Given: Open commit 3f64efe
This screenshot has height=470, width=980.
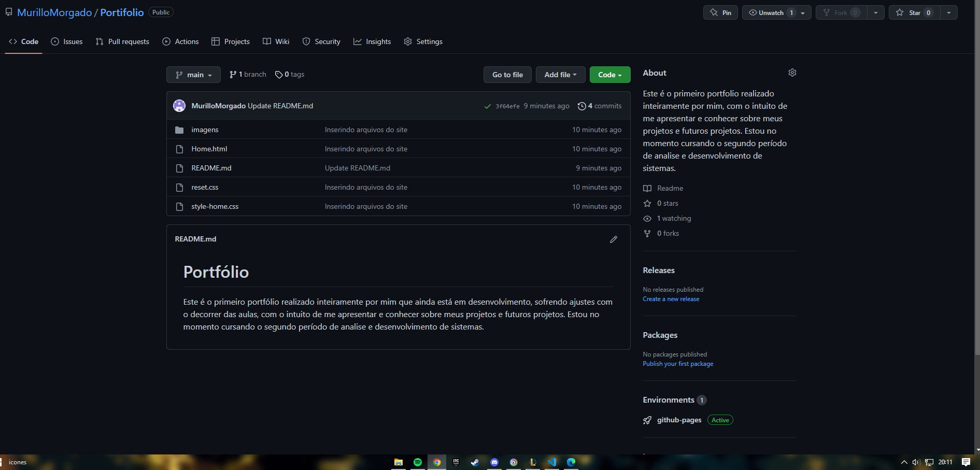Looking at the screenshot, I should [x=507, y=106].
